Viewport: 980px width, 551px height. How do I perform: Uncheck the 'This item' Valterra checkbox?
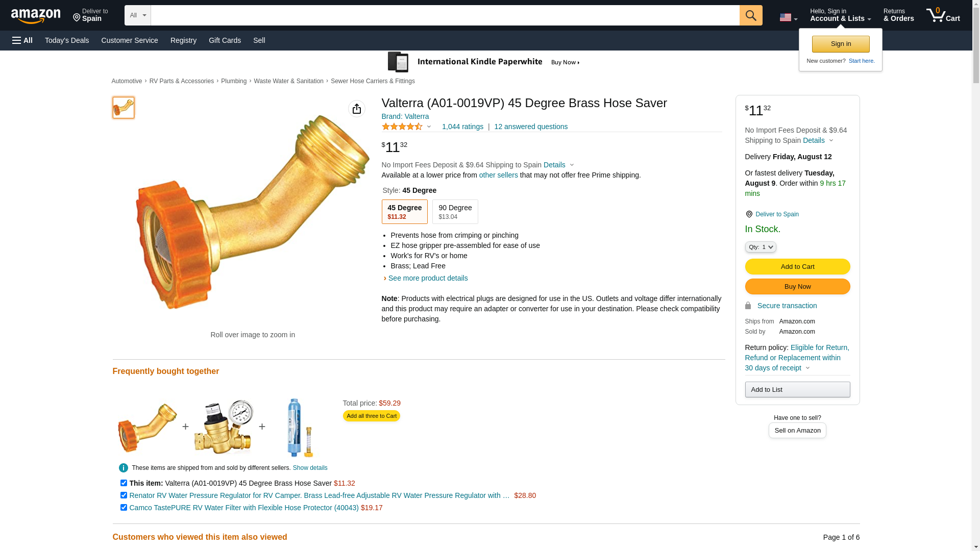pos(124,483)
